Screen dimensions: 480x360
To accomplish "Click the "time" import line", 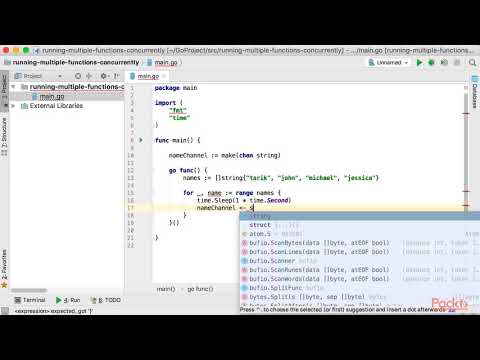I will (x=179, y=118).
